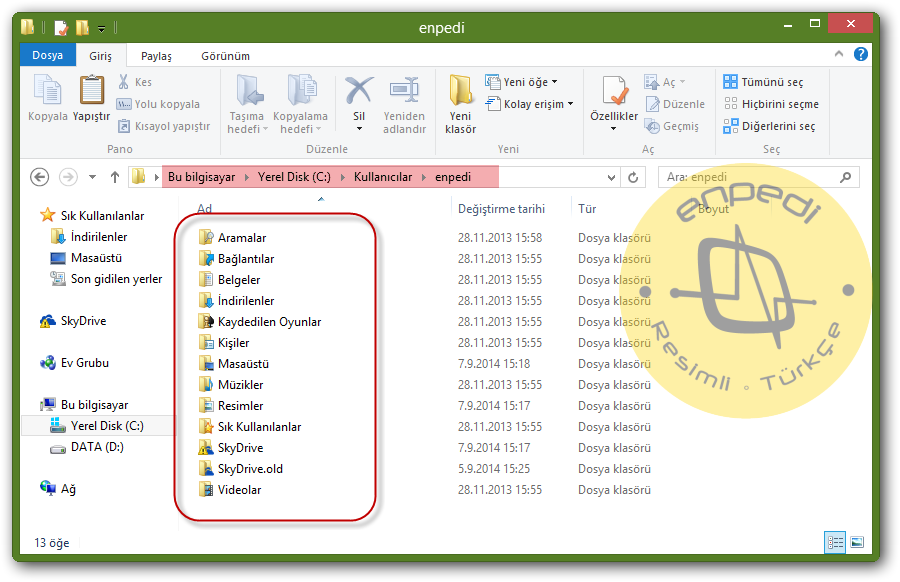The width and height of the screenshot is (900, 582).
Task: Select Kaydedilen Oyunlar folder icon
Action: coord(205,321)
